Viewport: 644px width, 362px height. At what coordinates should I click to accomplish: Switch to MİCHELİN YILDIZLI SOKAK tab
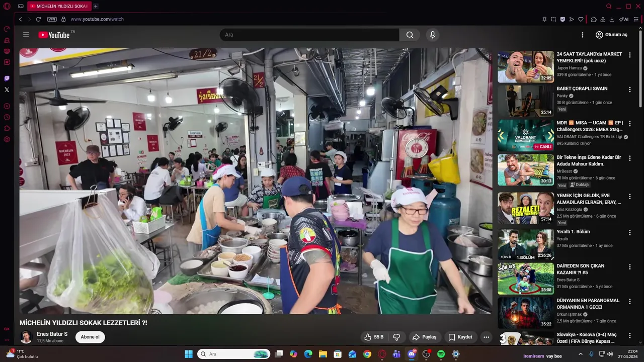(x=59, y=6)
